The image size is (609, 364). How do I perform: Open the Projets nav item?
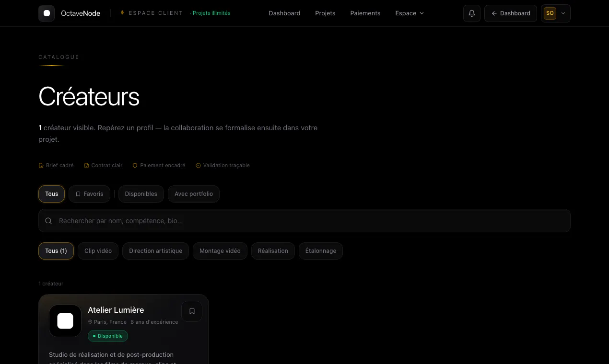325,13
